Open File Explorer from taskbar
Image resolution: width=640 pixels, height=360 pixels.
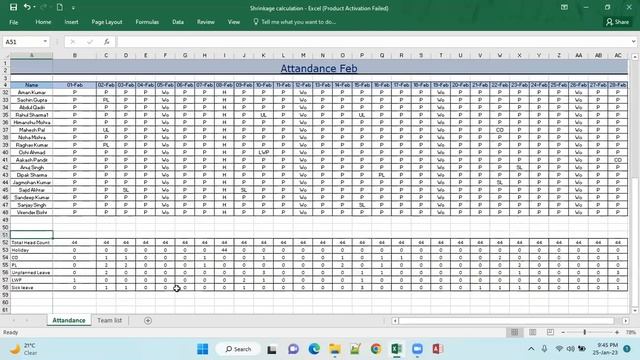(x=335, y=349)
